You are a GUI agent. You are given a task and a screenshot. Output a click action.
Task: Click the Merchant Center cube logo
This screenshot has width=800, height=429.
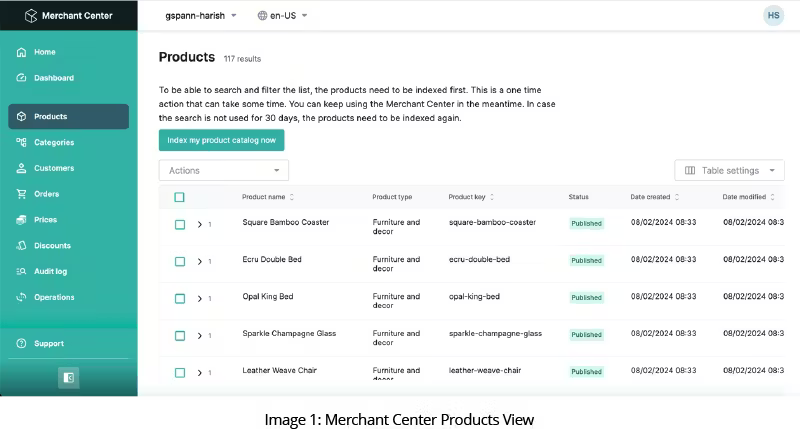click(31, 16)
